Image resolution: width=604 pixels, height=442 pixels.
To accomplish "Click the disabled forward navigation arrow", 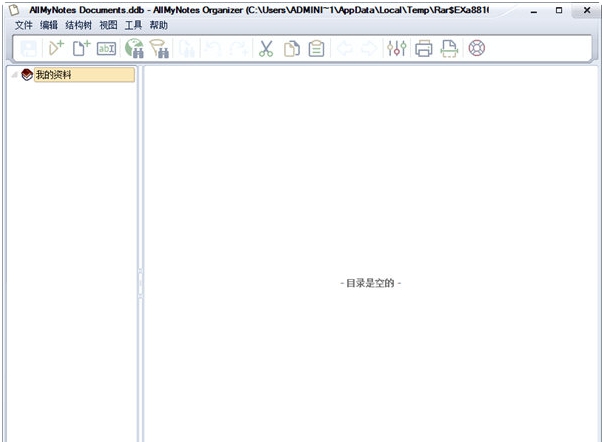I will click(369, 49).
